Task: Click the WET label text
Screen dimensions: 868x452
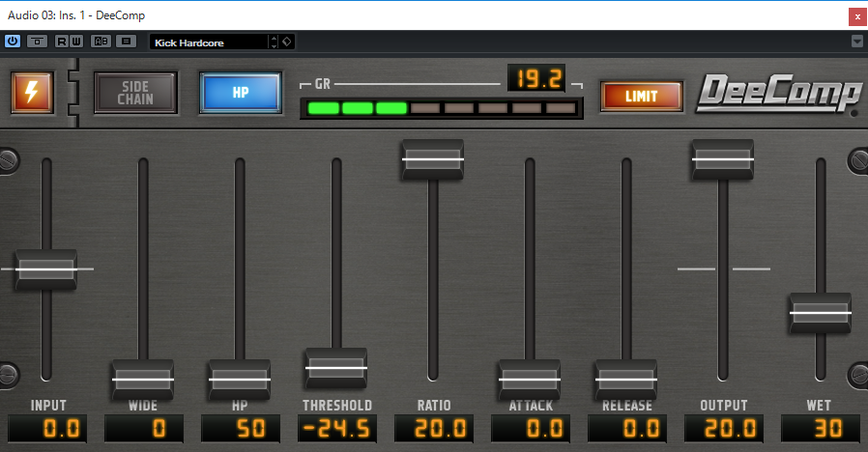Action: coord(820,406)
